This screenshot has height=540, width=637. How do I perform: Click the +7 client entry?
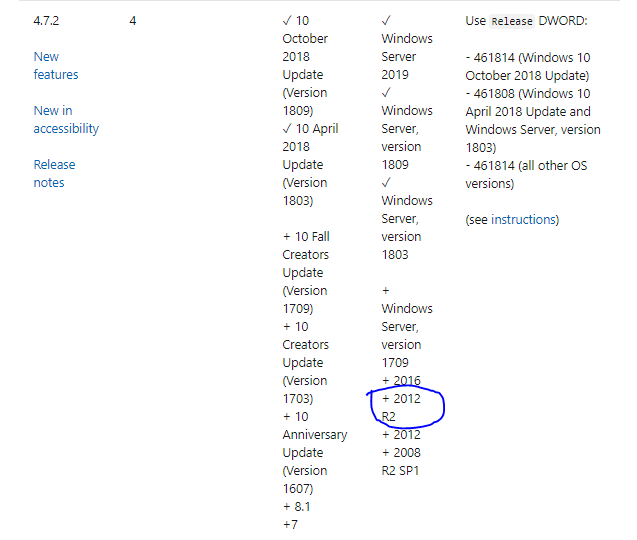[x=291, y=525]
